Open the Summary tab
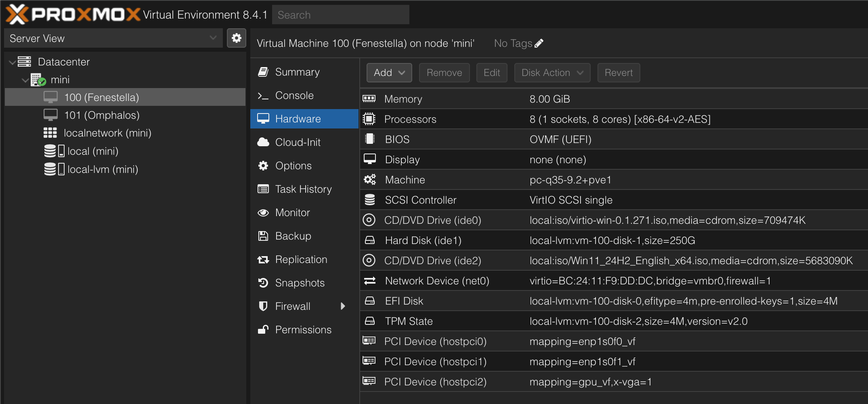The width and height of the screenshot is (868, 404). [304, 72]
